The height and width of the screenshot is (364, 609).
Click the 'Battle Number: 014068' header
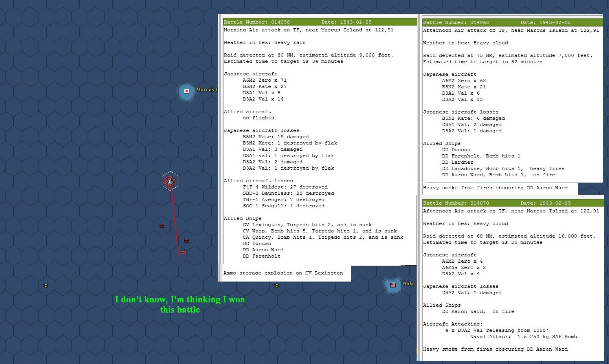tap(512, 22)
